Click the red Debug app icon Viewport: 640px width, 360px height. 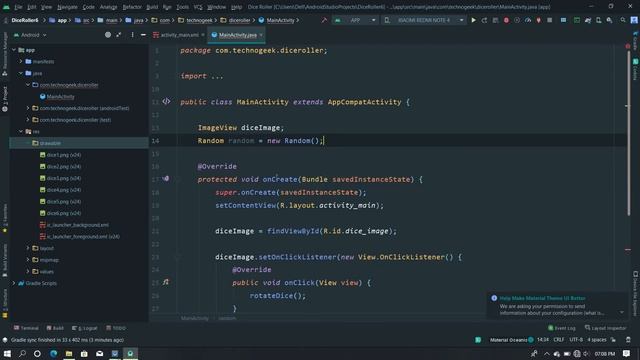506,20
